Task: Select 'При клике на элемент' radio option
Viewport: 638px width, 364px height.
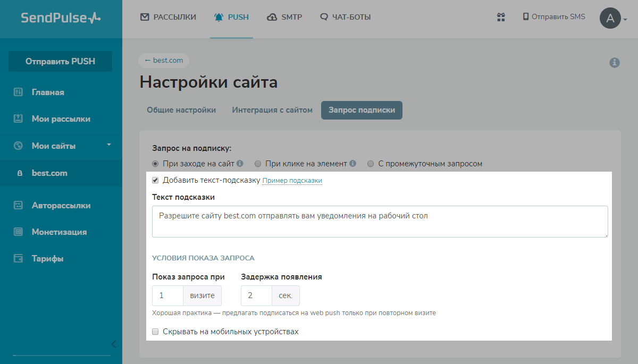Action: pos(258,164)
